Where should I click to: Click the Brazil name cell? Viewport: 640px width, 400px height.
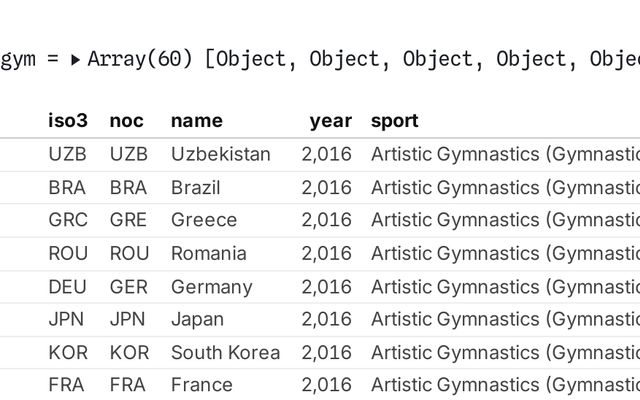coord(196,187)
